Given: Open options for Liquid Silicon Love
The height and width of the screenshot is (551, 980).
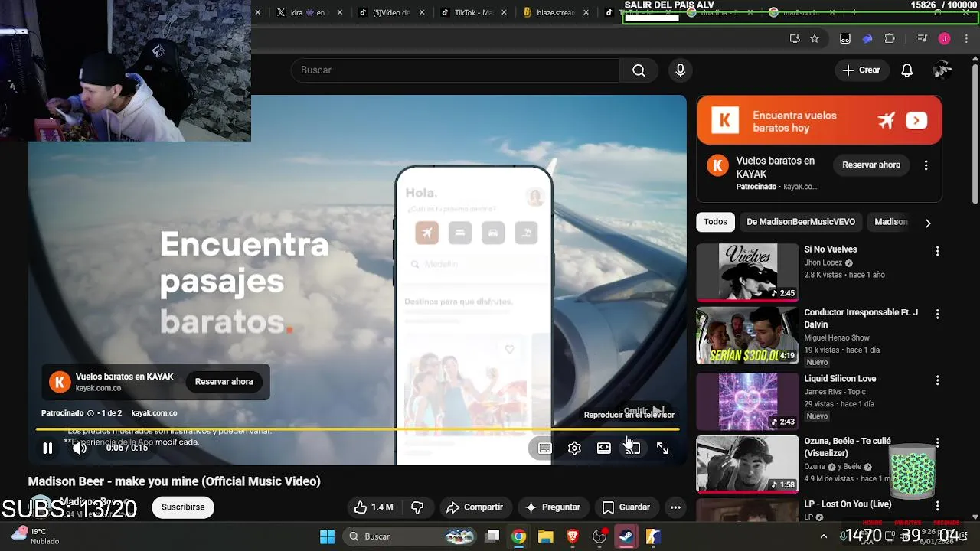Looking at the screenshot, I should [x=937, y=380].
